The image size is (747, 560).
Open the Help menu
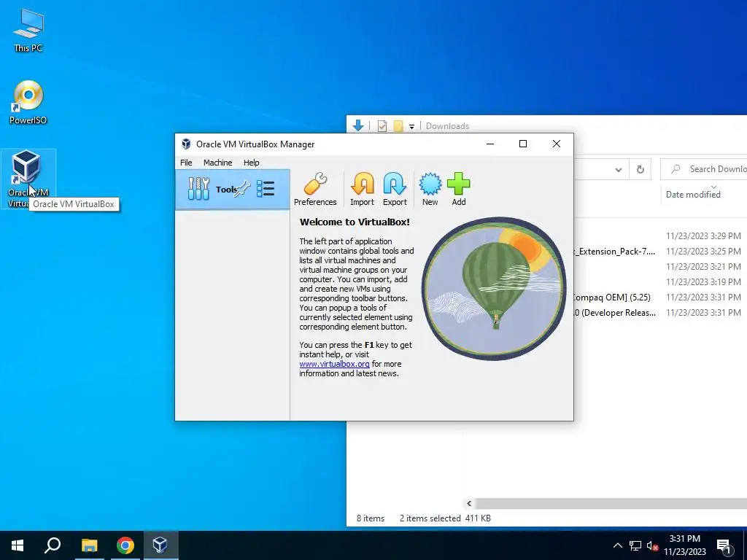pyautogui.click(x=251, y=163)
